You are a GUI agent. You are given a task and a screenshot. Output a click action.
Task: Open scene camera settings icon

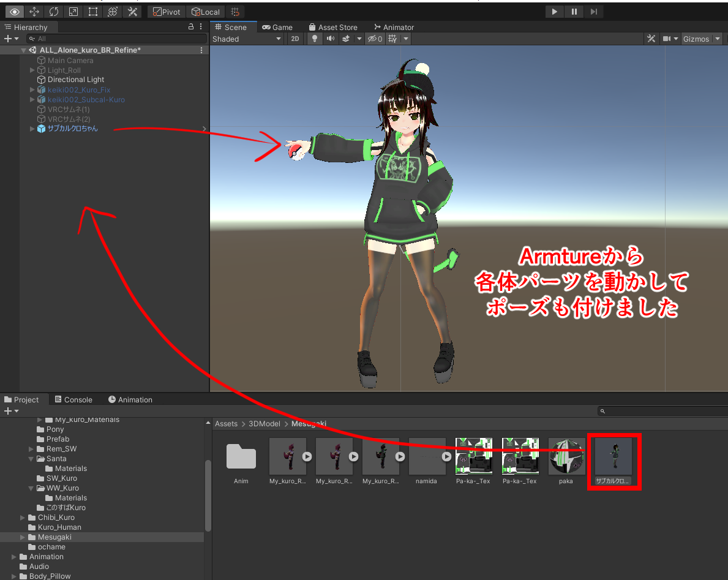[x=668, y=39]
